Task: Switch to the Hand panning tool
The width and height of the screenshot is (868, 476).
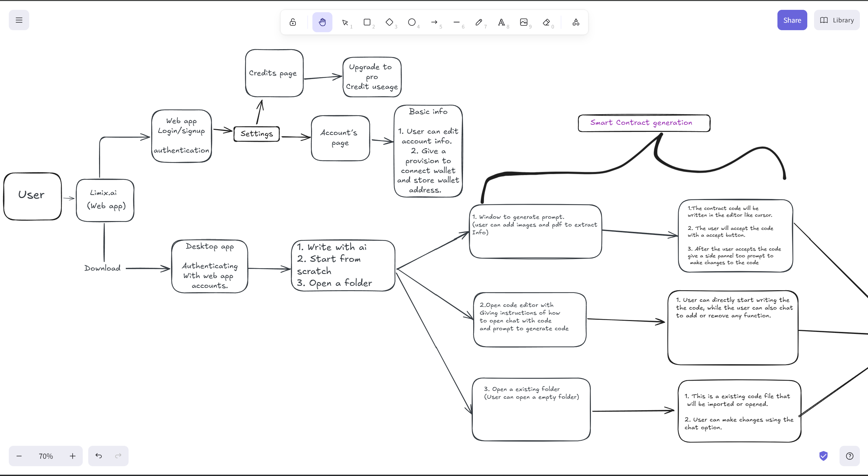Action: tap(322, 22)
